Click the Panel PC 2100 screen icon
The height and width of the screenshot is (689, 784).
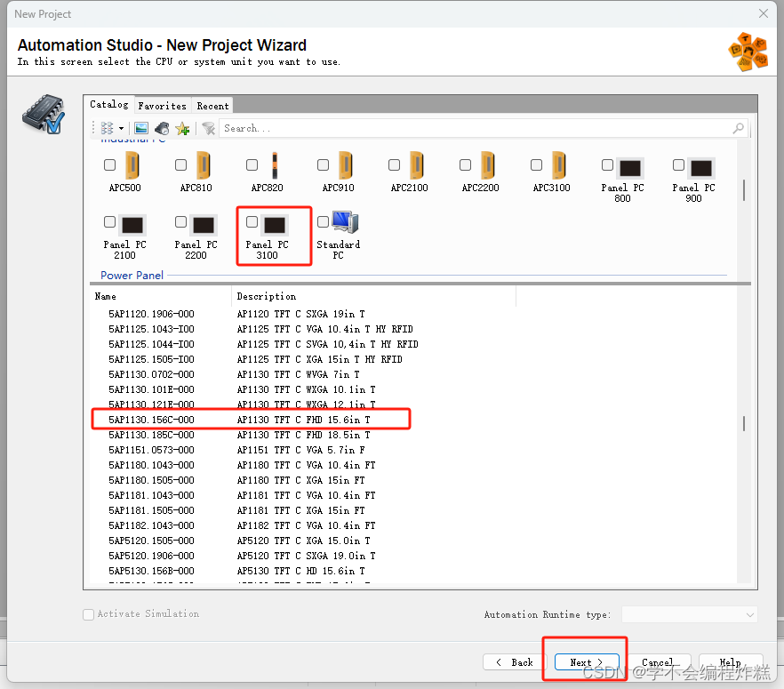pos(132,225)
